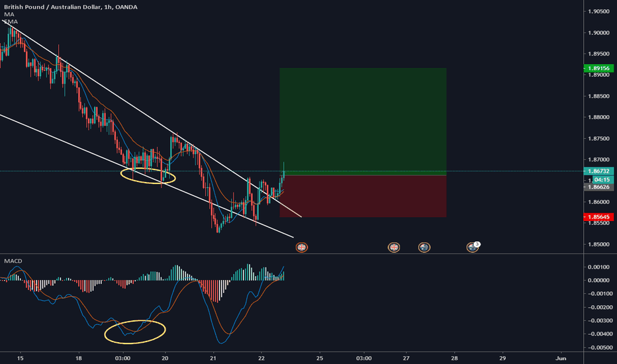
Task: Select the EMA indicator legend label
Action: [11, 22]
